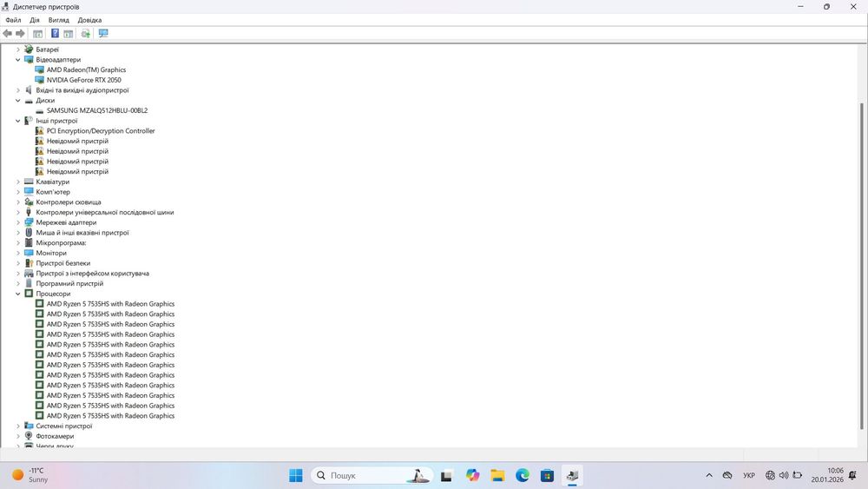868x489 pixels.
Task: Click the Back arrow toolbar icon
Action: point(7,34)
